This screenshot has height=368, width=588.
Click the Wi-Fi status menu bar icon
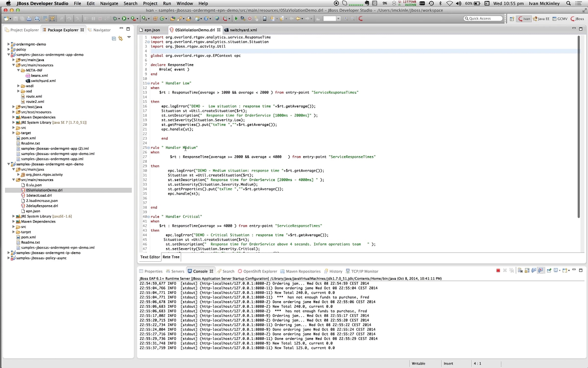point(449,3)
